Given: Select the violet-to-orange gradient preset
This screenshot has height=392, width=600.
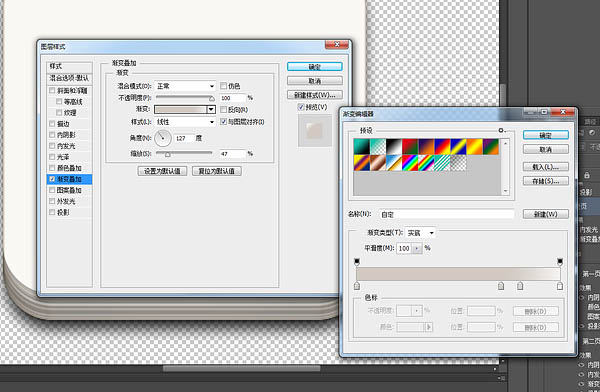Looking at the screenshot, I should coord(426,147).
